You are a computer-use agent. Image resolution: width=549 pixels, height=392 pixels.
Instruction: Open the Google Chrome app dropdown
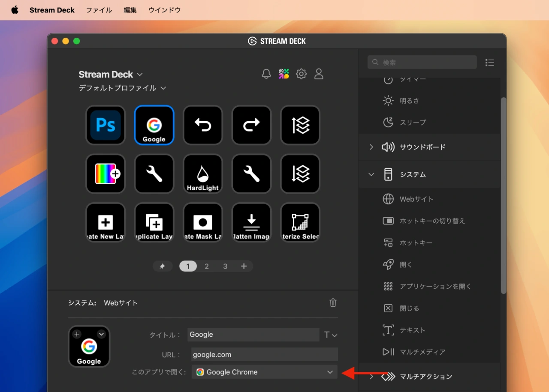pyautogui.click(x=264, y=372)
